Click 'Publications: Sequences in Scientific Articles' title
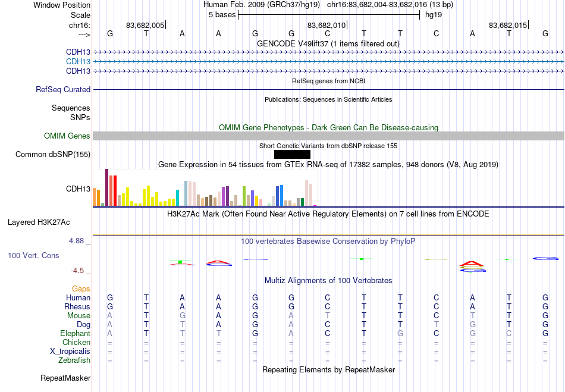The image size is (565, 392). [328, 99]
